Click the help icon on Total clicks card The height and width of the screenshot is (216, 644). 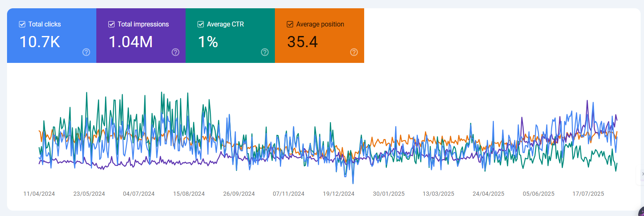86,52
